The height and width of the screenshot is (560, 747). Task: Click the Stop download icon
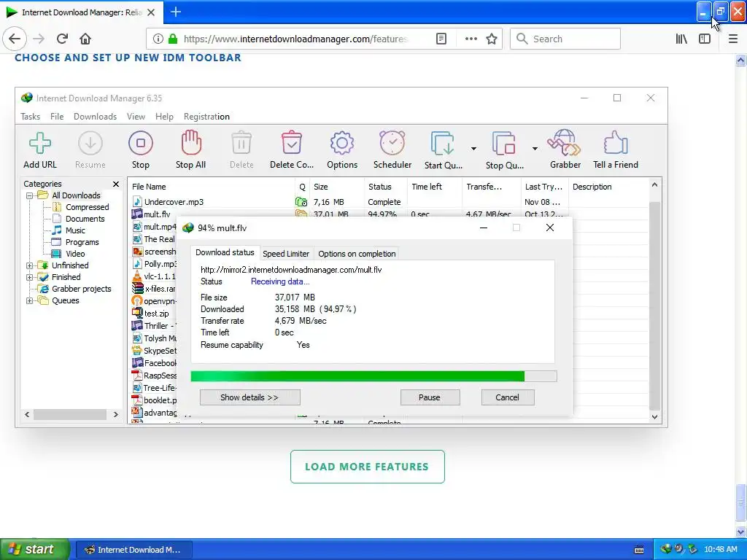coord(141,143)
